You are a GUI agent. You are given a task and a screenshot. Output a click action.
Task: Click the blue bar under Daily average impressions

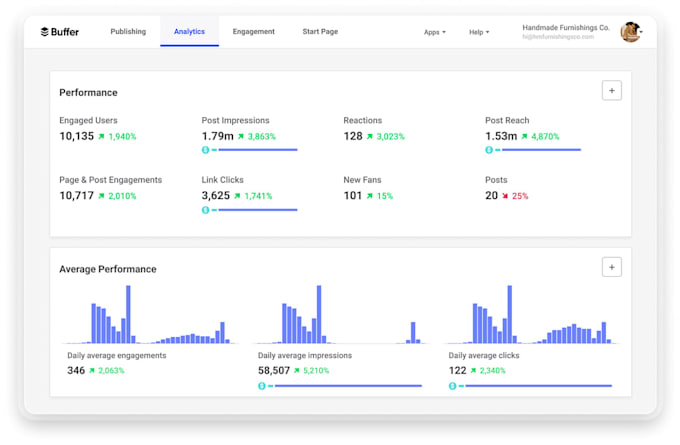(348, 386)
